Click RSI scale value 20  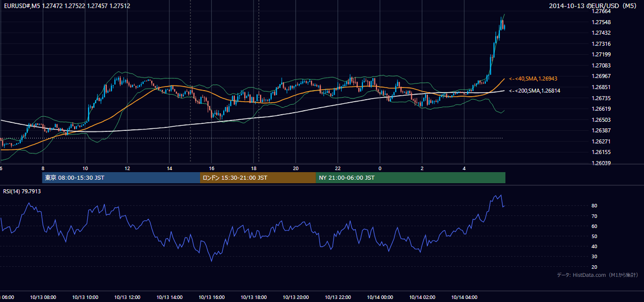point(594,267)
